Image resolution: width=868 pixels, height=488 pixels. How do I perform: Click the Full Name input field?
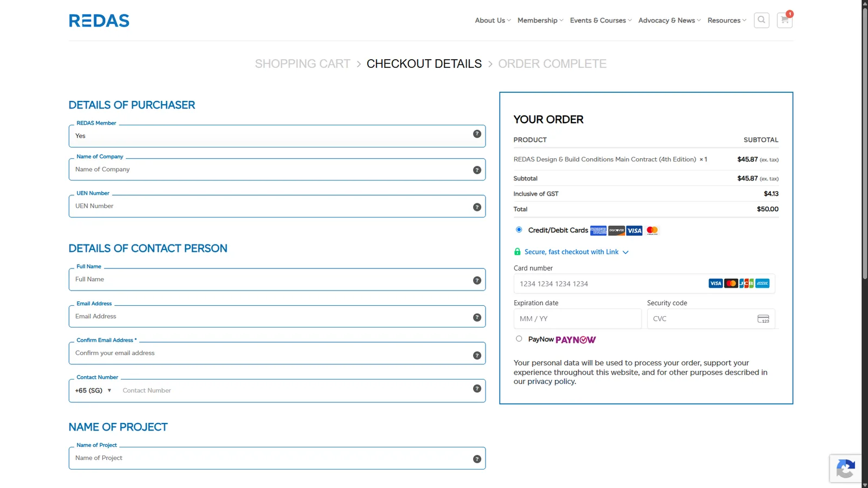click(277, 280)
